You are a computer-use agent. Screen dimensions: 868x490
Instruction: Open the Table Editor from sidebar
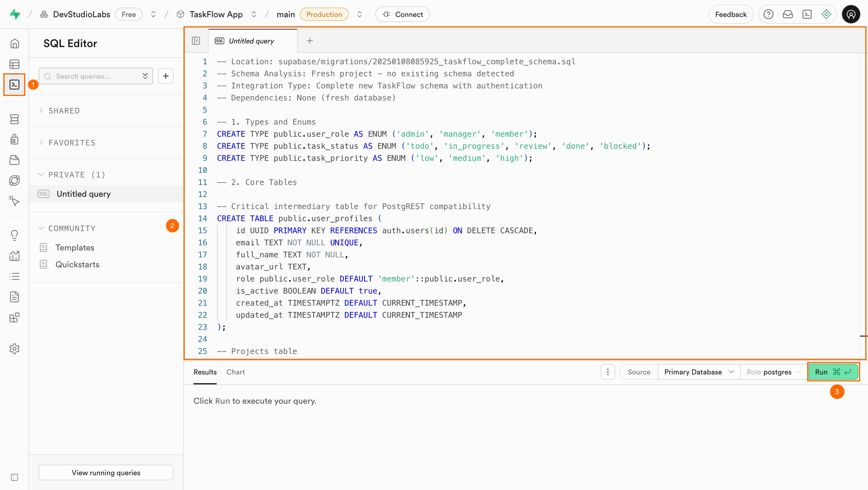point(14,64)
